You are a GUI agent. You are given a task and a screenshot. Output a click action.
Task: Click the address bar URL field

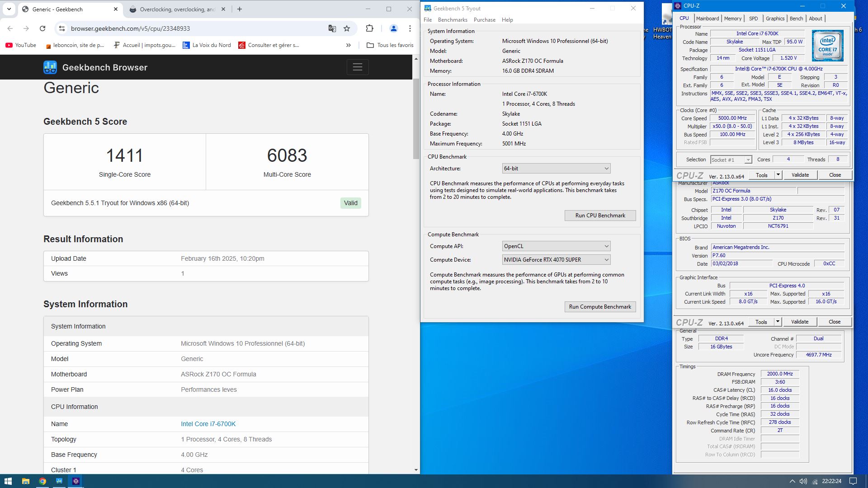[194, 28]
